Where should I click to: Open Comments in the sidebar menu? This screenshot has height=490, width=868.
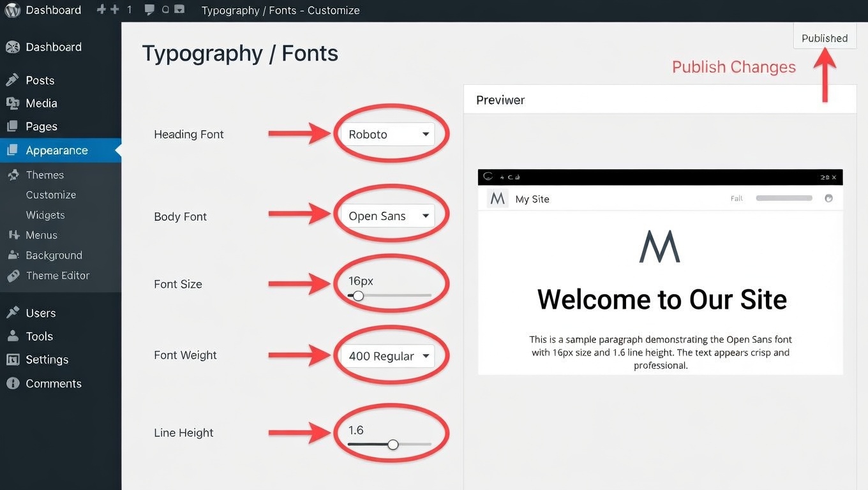[54, 383]
